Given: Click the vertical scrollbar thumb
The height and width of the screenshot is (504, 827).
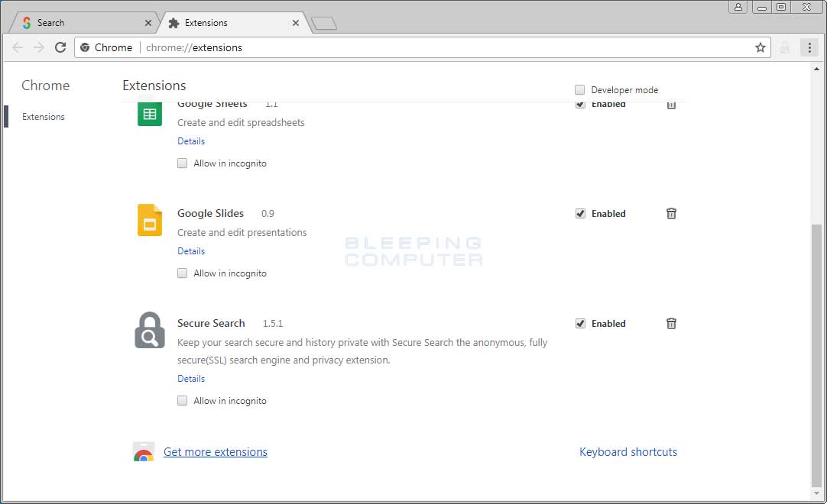Looking at the screenshot, I should (816, 355).
